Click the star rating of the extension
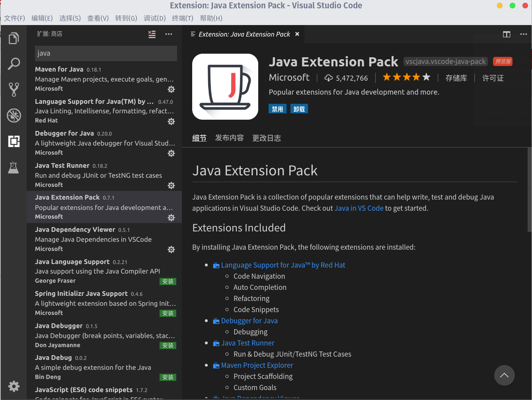 pyautogui.click(x=407, y=77)
